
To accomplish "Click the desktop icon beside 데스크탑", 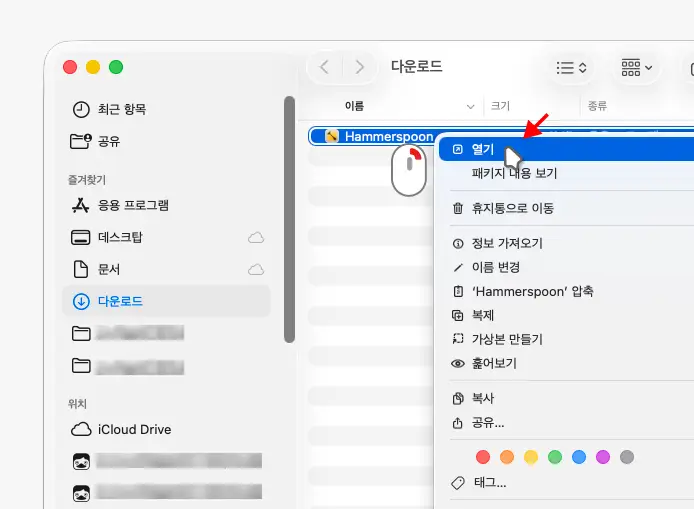I will point(81,237).
